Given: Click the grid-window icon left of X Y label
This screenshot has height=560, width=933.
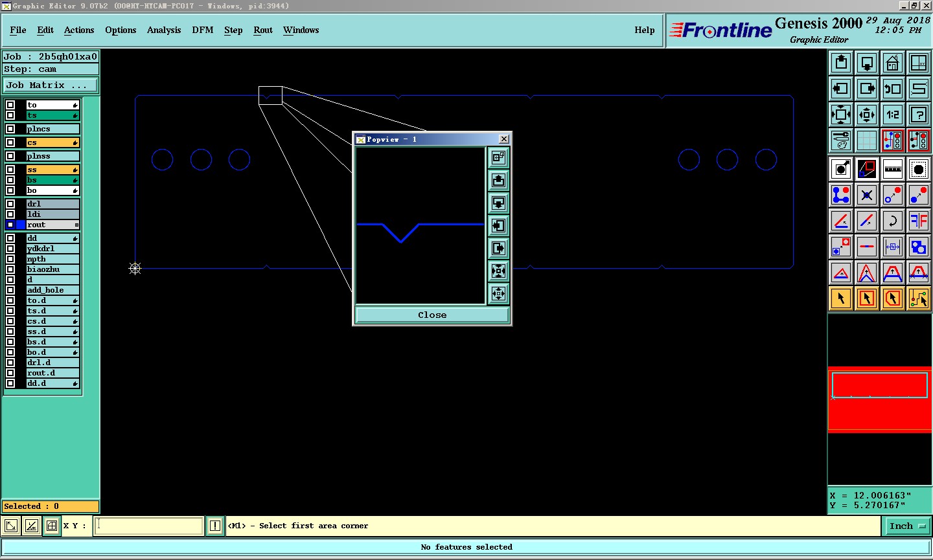Looking at the screenshot, I should [x=52, y=526].
